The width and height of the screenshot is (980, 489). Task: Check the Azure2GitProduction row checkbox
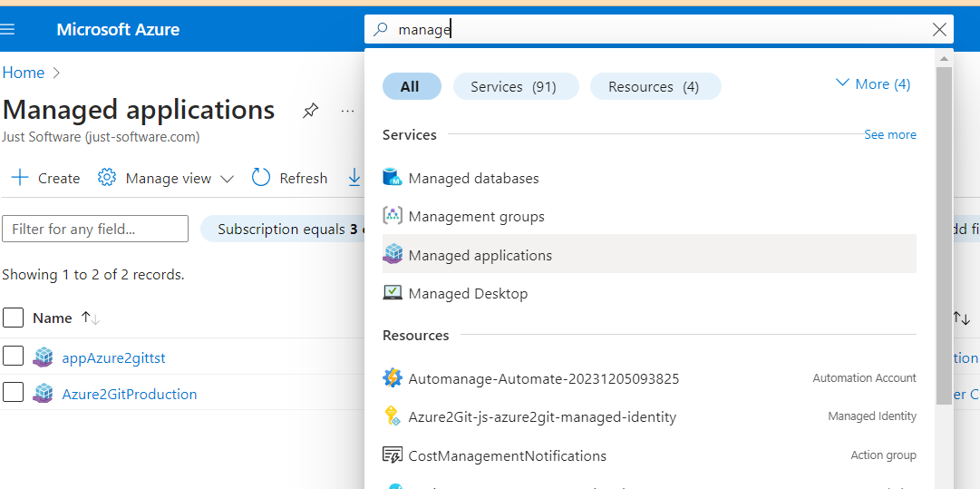point(13,393)
